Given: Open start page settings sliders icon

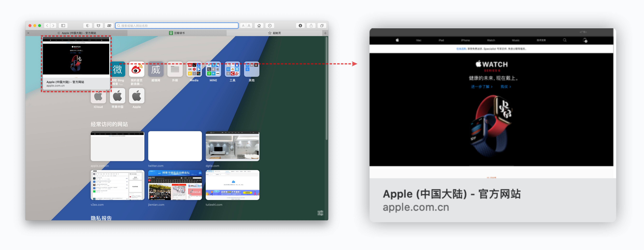Looking at the screenshot, I should click(320, 213).
